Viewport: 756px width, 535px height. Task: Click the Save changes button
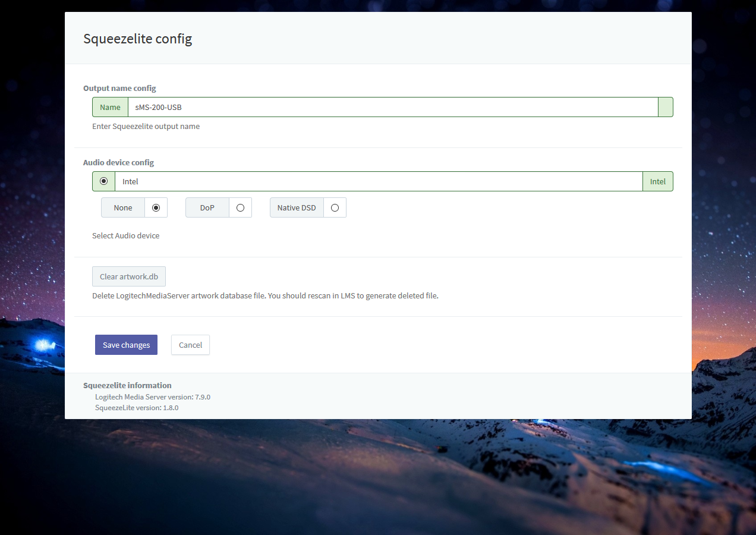[x=126, y=345]
